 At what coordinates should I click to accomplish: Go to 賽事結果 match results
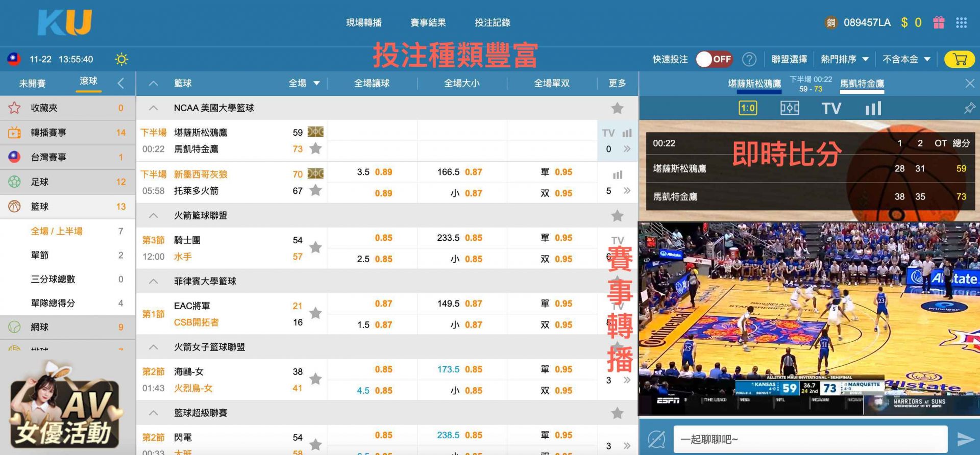click(428, 22)
